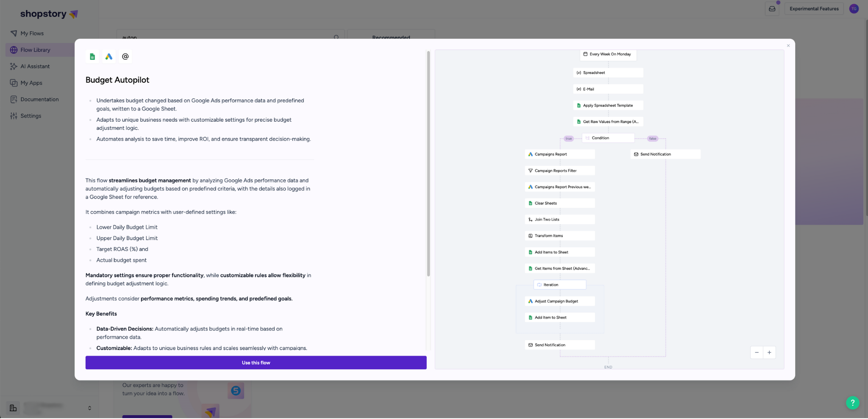Select the Condition node

(608, 138)
